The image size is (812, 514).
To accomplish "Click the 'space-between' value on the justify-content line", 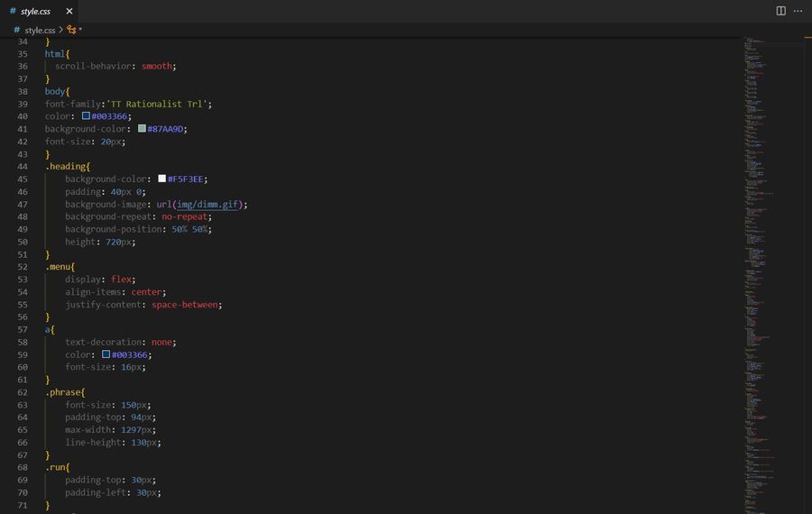I will tap(186, 305).
